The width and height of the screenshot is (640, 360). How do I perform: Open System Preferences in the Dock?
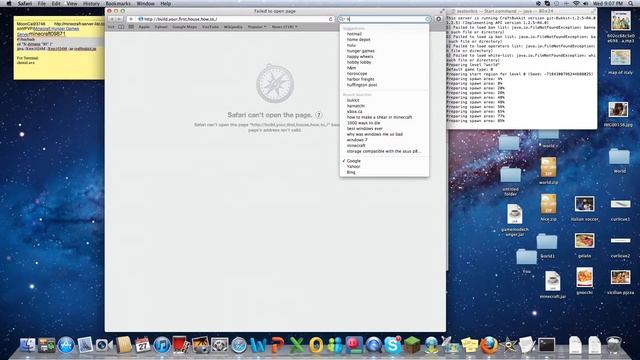point(220,345)
